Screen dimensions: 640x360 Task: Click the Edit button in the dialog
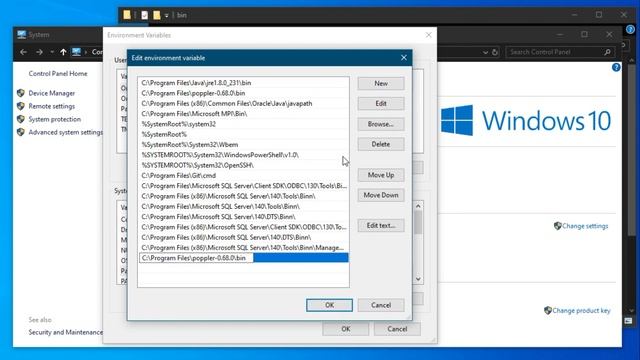coord(381,104)
